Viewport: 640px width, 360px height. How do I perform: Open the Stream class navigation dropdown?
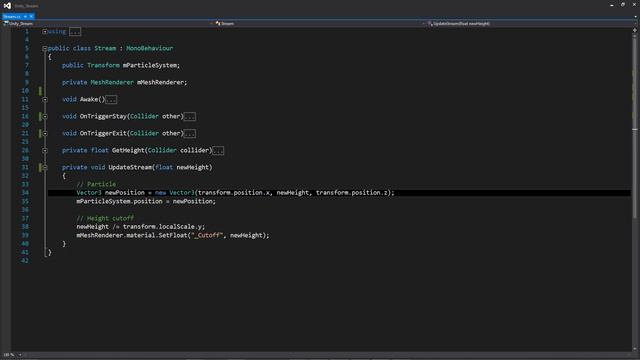pyautogui.click(x=319, y=24)
